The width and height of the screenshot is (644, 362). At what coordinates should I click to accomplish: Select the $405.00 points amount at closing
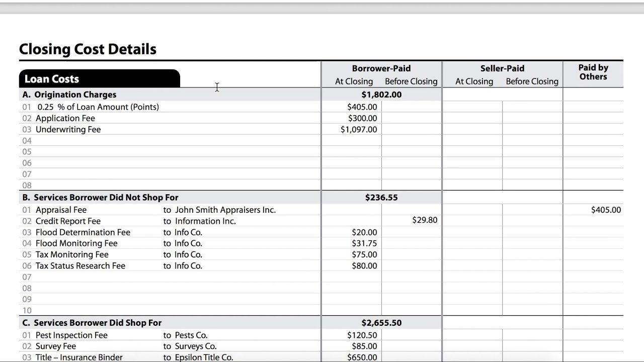[362, 107]
